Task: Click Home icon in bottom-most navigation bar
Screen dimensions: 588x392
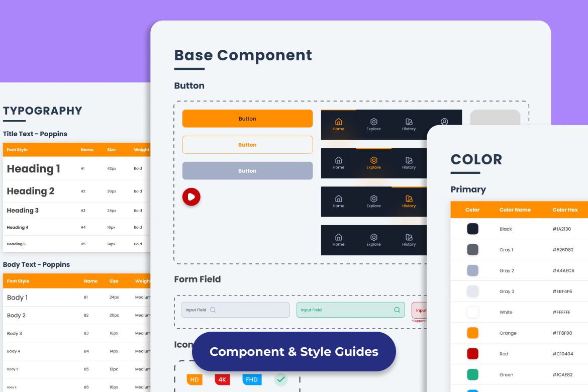Action: (x=338, y=238)
